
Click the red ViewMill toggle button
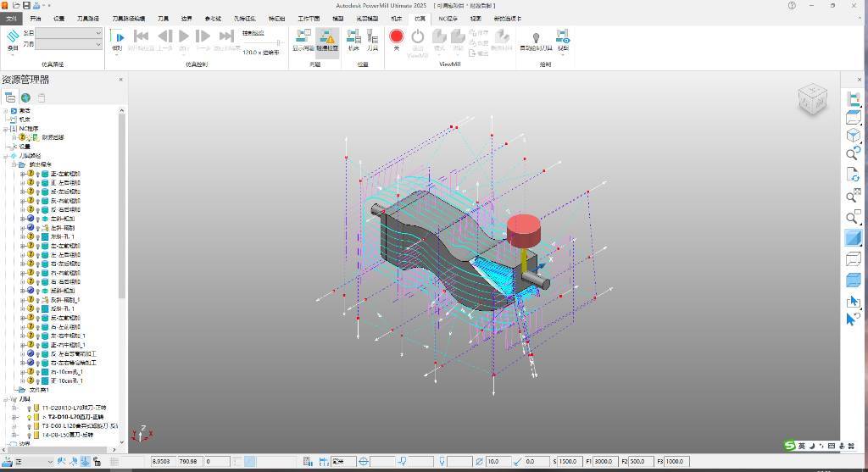(x=396, y=36)
